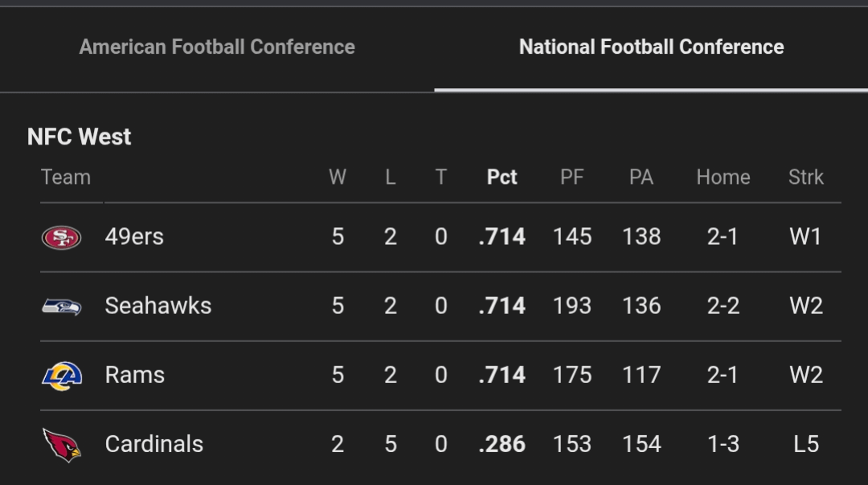Sort standings by Points Against column
868x485 pixels.
point(641,177)
